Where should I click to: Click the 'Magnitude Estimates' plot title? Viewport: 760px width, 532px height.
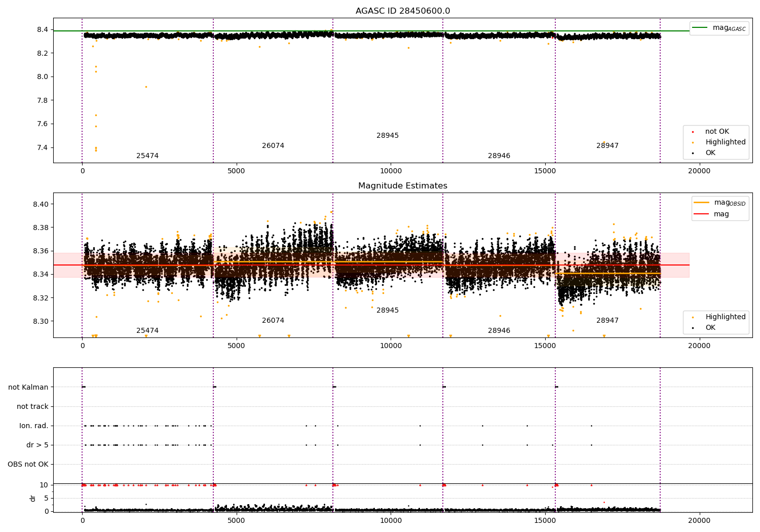[x=403, y=186]
